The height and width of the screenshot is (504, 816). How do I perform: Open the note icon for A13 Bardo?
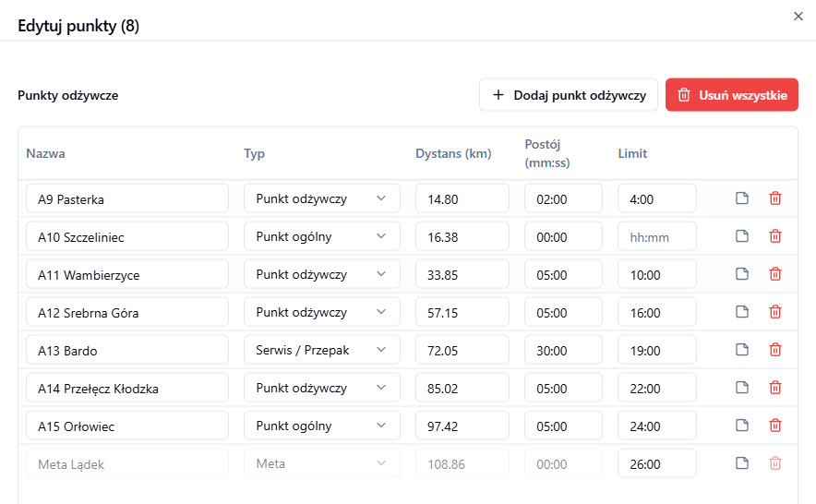tap(741, 350)
